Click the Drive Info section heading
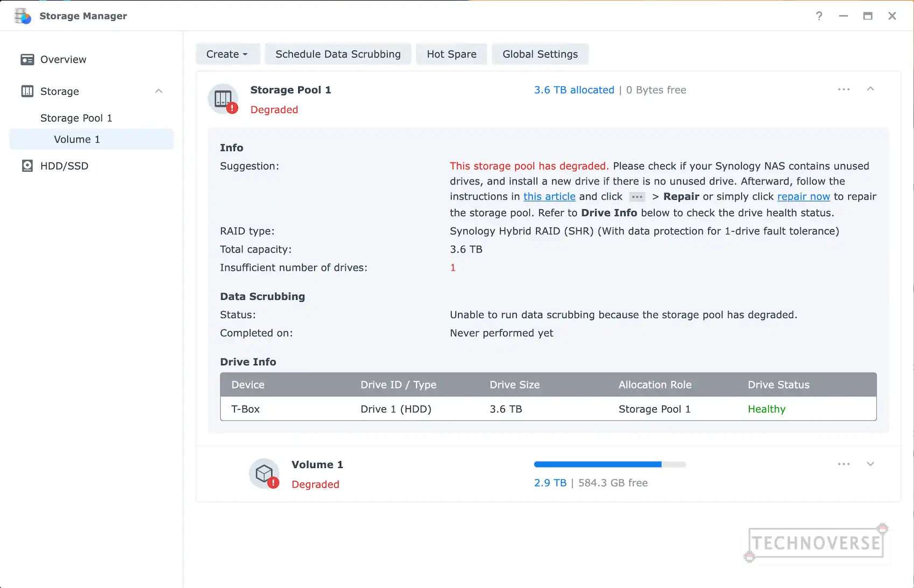This screenshot has height=588, width=914. click(248, 363)
